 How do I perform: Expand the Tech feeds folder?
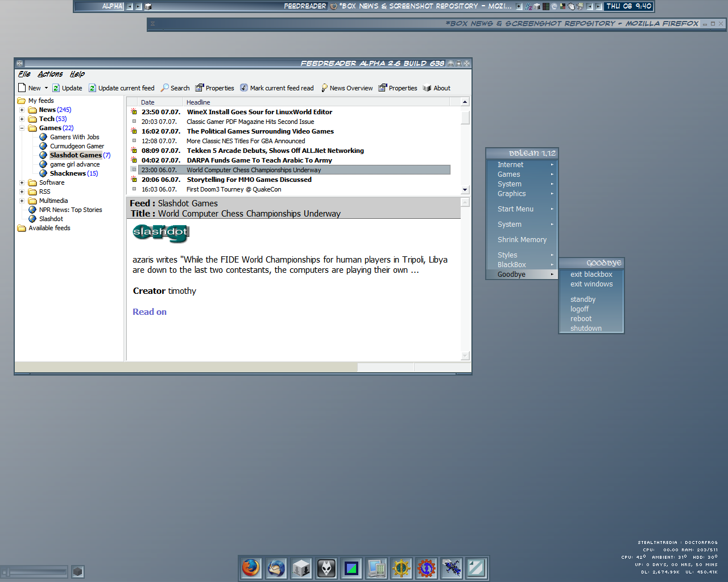pyautogui.click(x=22, y=119)
